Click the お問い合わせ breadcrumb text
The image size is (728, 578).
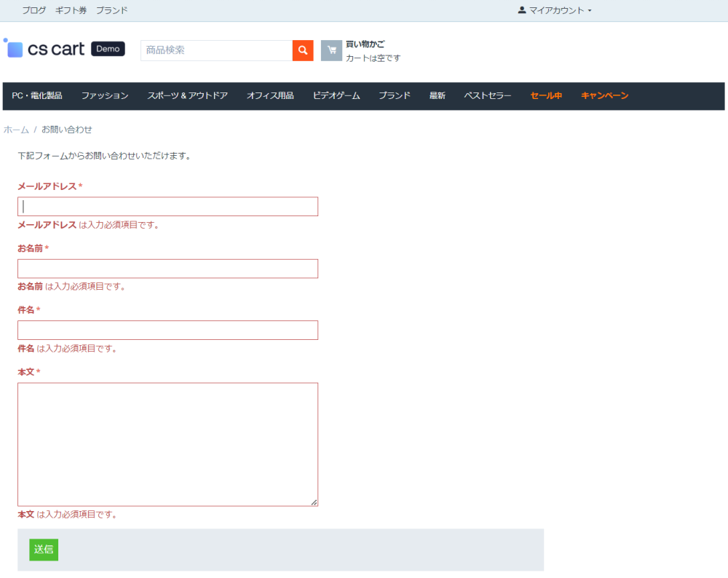tap(67, 130)
